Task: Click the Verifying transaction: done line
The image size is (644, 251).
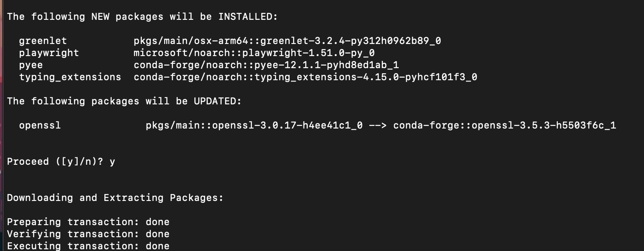Action: pos(88,234)
